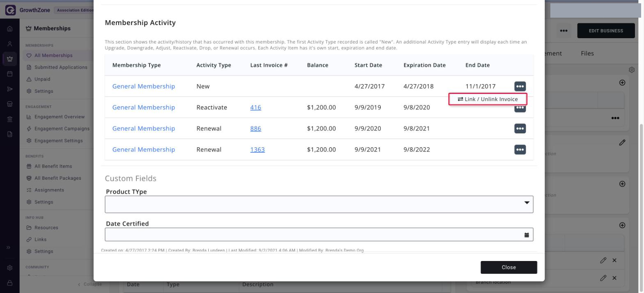Open the Contacts person icon in the sidebar

(10, 44)
